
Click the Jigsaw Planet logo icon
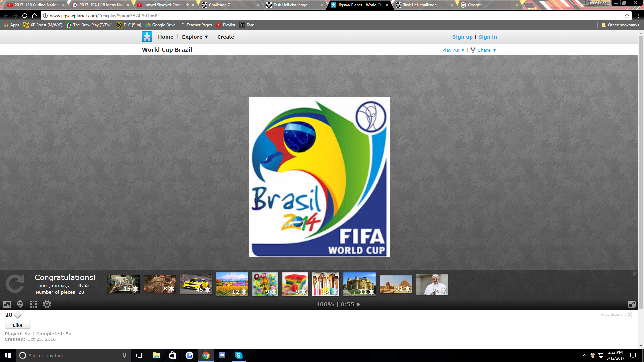click(x=147, y=37)
